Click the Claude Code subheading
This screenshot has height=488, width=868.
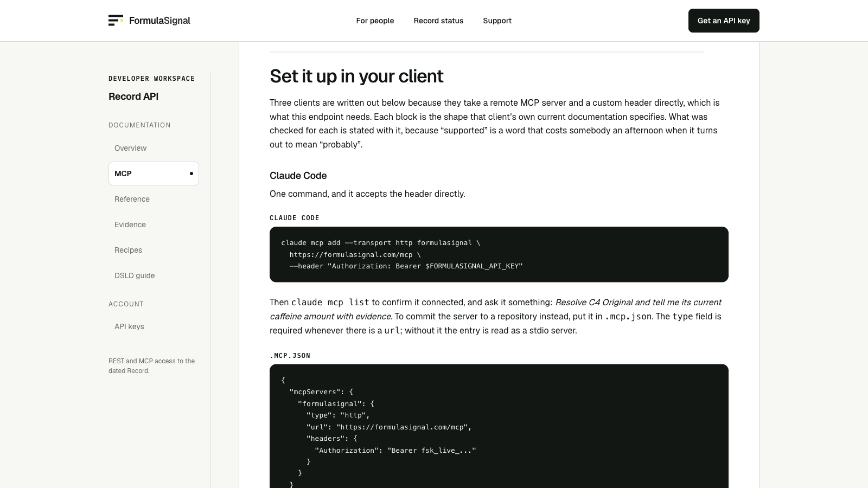298,176
